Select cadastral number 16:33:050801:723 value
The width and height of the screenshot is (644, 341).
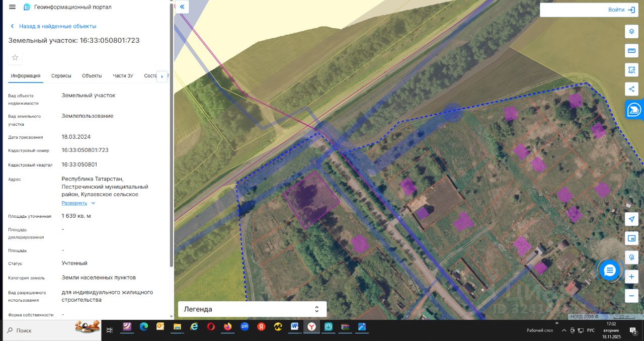(85, 150)
